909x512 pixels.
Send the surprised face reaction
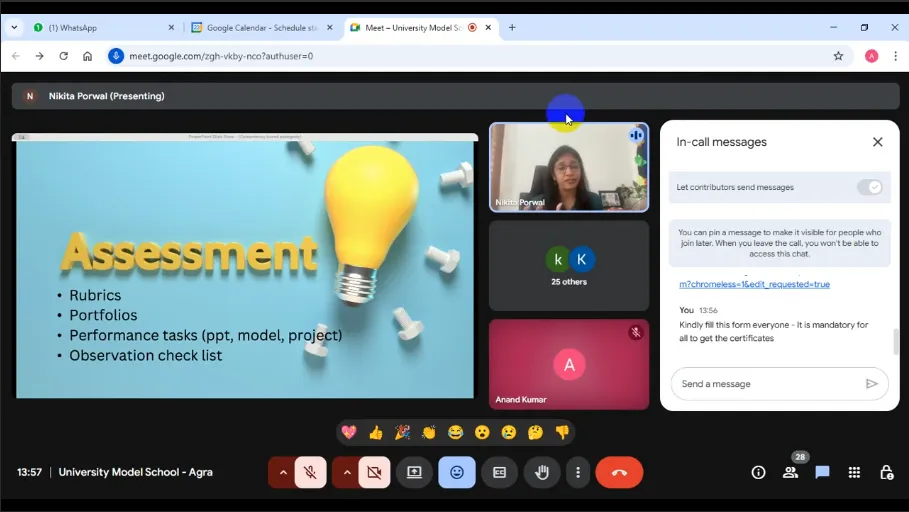tap(482, 432)
